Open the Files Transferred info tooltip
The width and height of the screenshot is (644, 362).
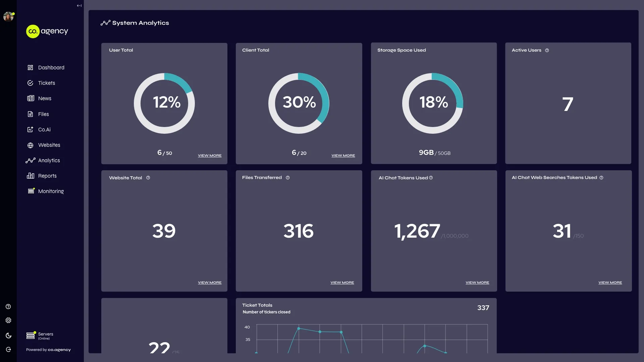[x=288, y=178]
